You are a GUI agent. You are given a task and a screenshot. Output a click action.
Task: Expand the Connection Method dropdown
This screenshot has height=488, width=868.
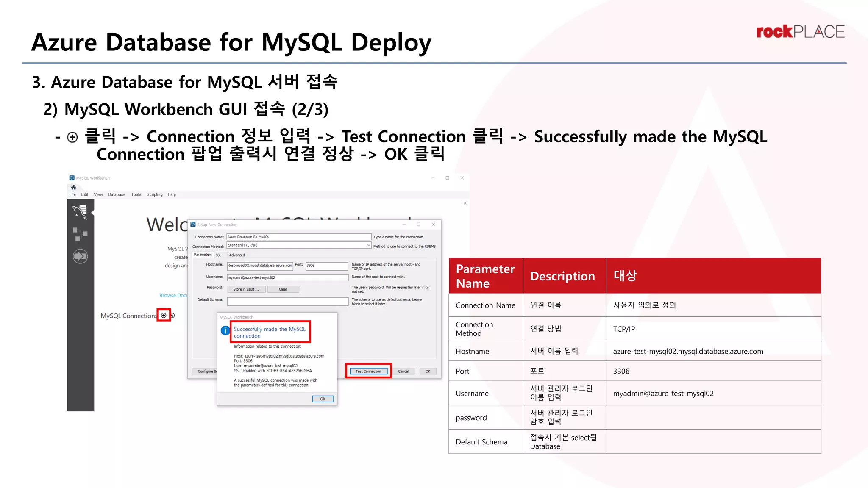368,245
